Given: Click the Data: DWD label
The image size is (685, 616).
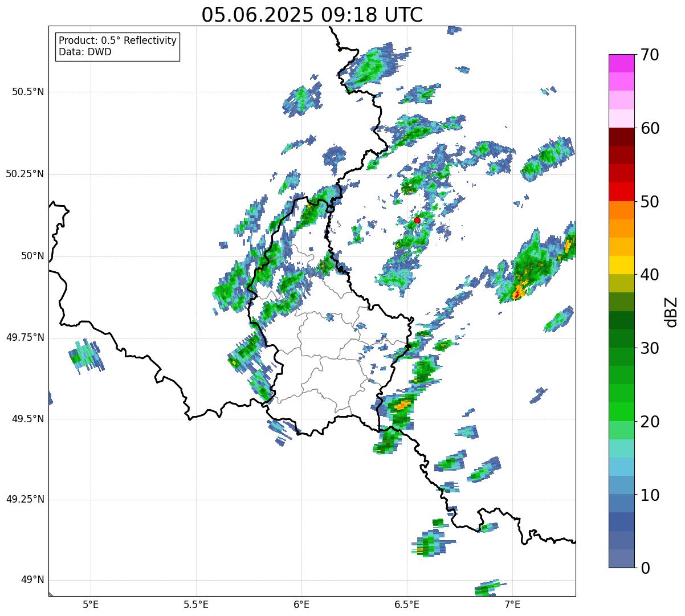Looking at the screenshot, I should (x=85, y=52).
